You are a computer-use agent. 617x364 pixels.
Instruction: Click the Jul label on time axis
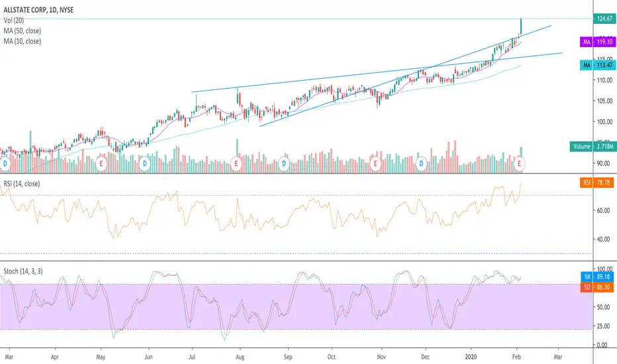192,357
